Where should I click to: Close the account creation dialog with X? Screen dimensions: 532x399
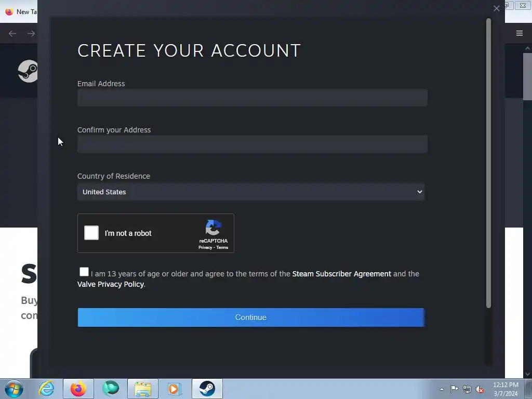pos(496,8)
